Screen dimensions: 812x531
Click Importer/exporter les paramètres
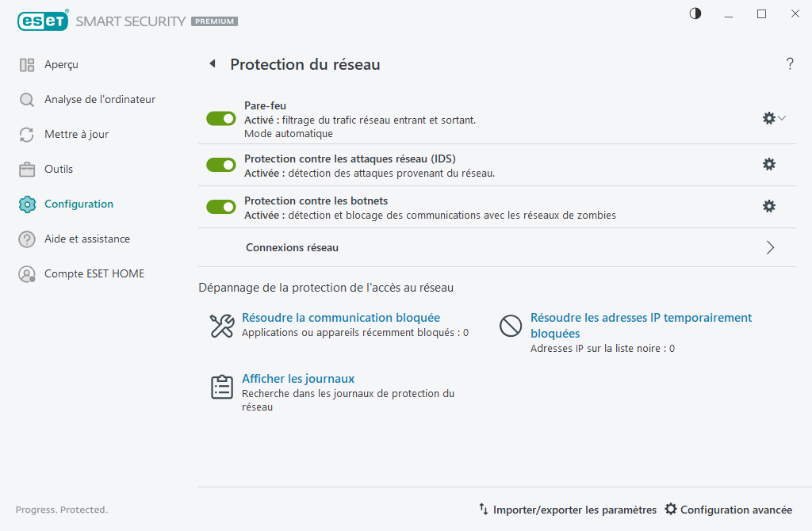tap(567, 510)
